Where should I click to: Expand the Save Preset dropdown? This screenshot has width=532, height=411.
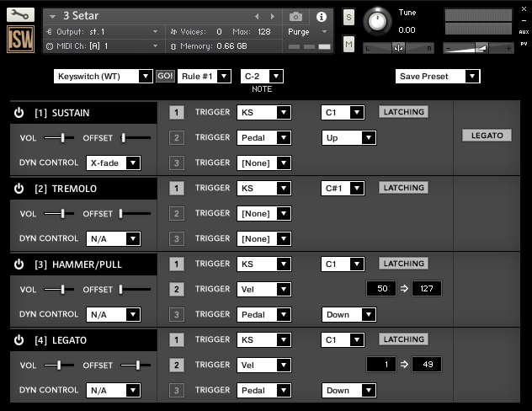437,77
